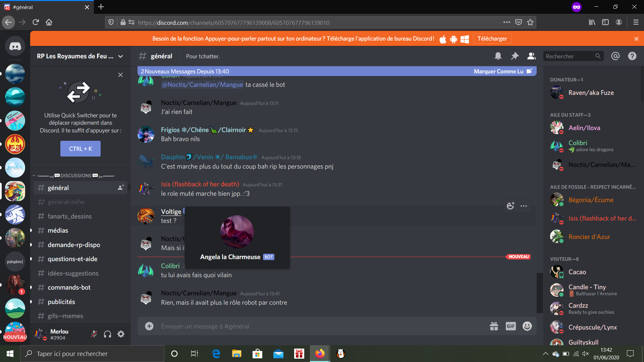Collapse the DISCUSSIONS category

(x=76, y=175)
